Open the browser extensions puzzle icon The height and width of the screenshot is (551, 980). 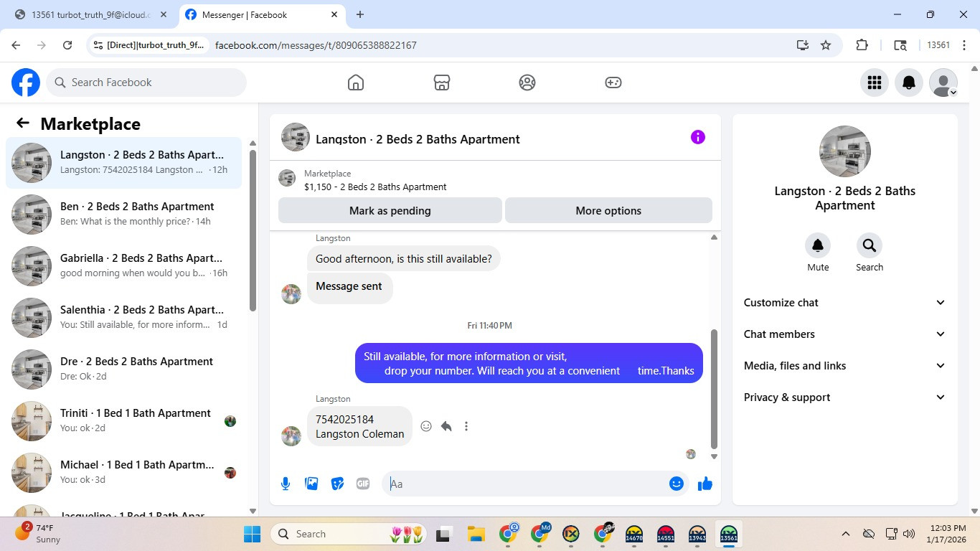click(x=862, y=45)
